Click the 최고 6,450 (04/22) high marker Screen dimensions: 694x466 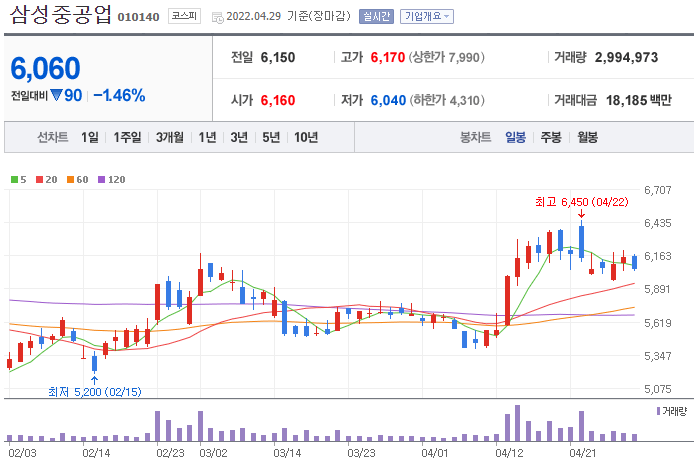coord(582,202)
